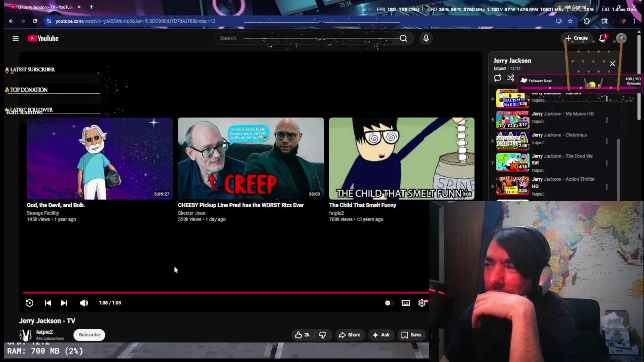Replay the video with the replay icon
644x362 pixels.
[29, 303]
